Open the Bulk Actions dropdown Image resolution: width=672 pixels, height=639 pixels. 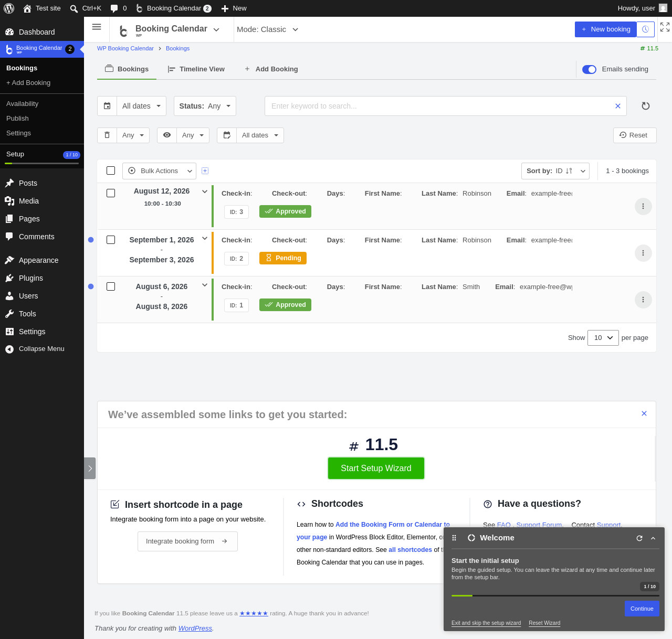(x=159, y=171)
